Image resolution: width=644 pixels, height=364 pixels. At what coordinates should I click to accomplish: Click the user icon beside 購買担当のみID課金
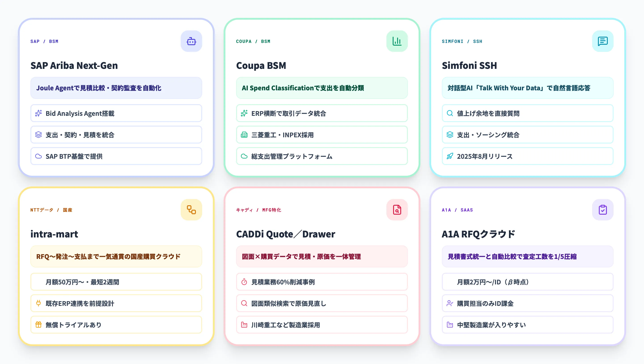(450, 303)
